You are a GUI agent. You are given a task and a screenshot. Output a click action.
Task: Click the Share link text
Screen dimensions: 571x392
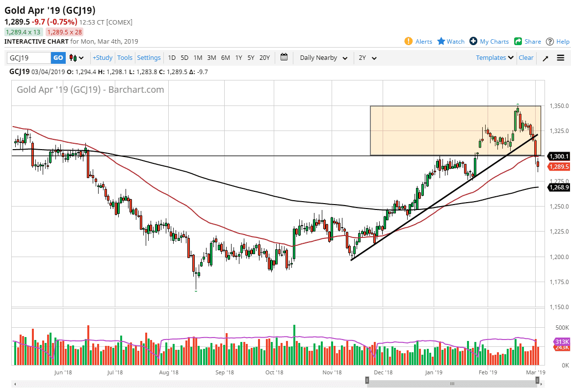click(x=533, y=42)
